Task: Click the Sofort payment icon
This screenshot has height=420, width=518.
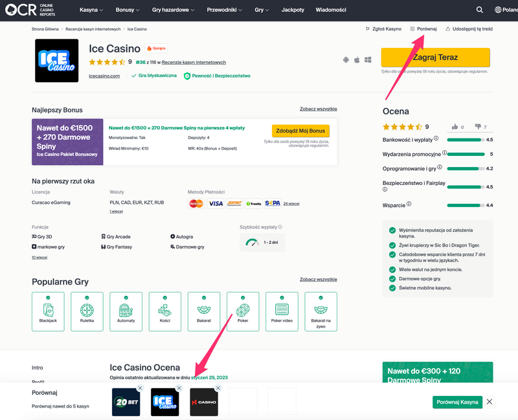Action: (234, 203)
